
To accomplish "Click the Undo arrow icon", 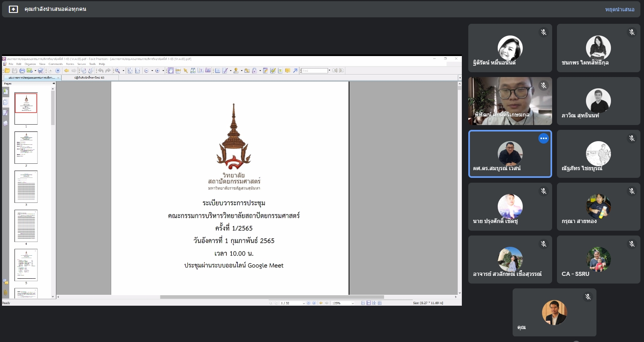I will click(101, 71).
